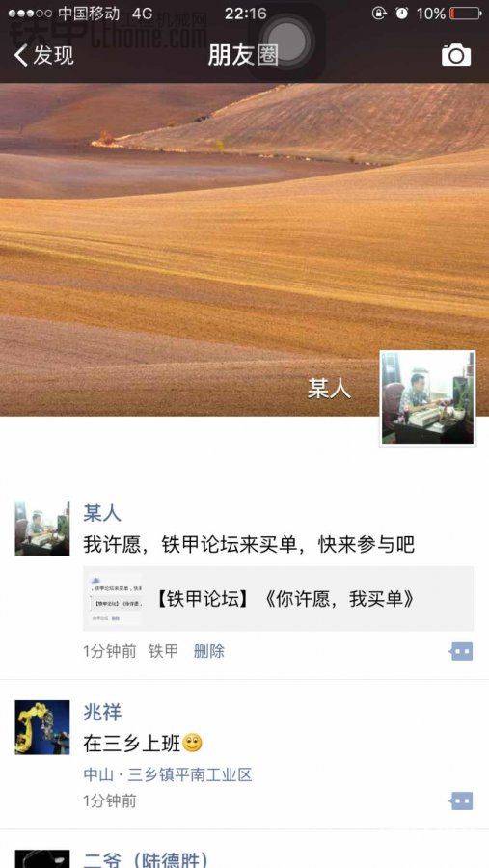The width and height of the screenshot is (489, 868).
Task: Open the 【铁甲论坛】《你许愿，我买单》 shared link
Action: coord(278,598)
